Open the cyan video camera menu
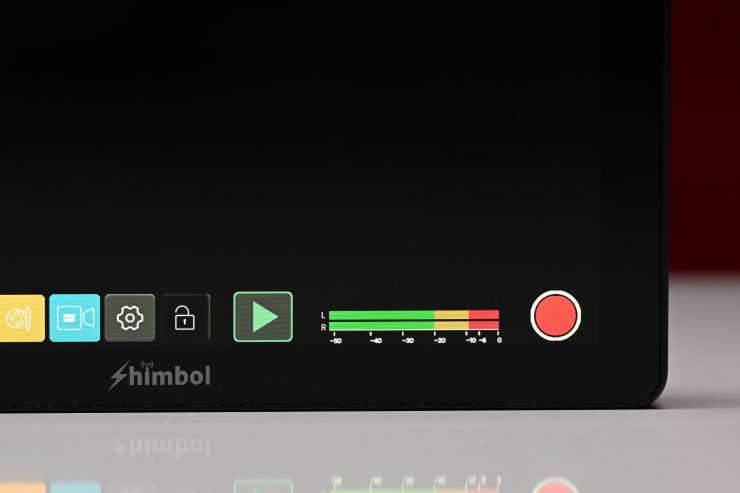 75,318
